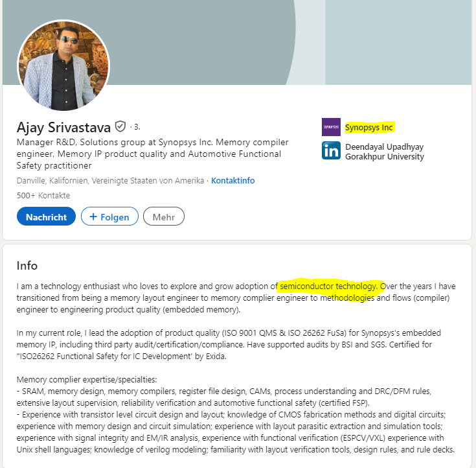Image resolution: width=476 pixels, height=468 pixels.
Task: Expand the Mehr options menu
Action: 164,216
